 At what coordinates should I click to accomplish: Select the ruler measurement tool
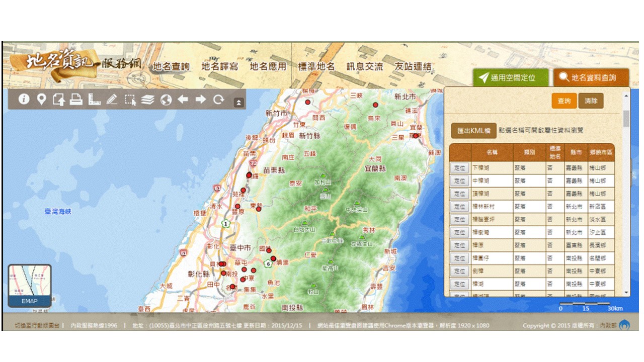coord(94,100)
